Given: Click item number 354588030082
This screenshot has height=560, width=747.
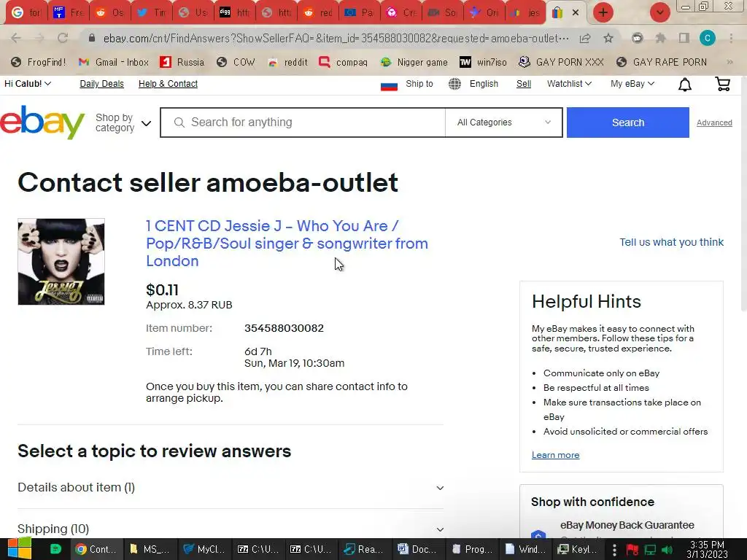Looking at the screenshot, I should point(284,328).
